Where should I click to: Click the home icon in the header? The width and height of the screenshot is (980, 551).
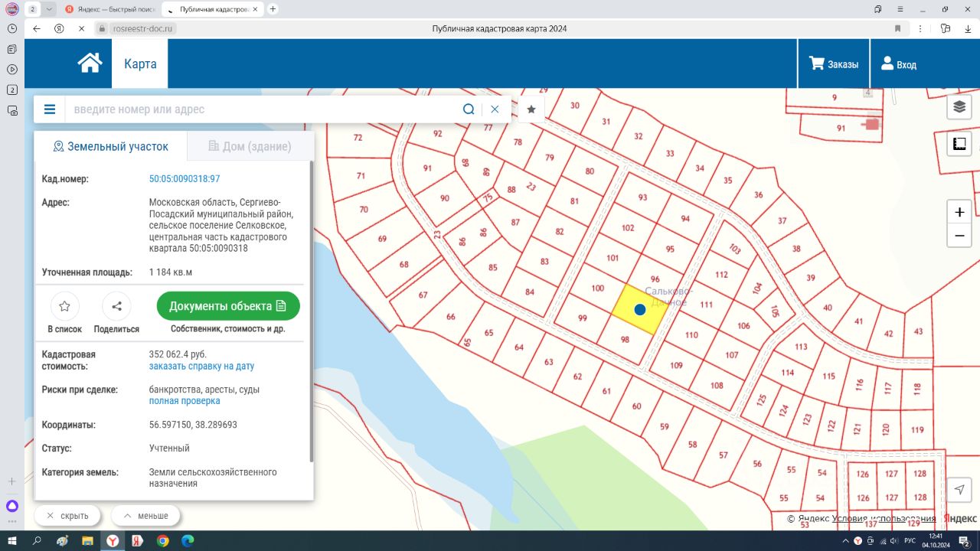coord(90,64)
